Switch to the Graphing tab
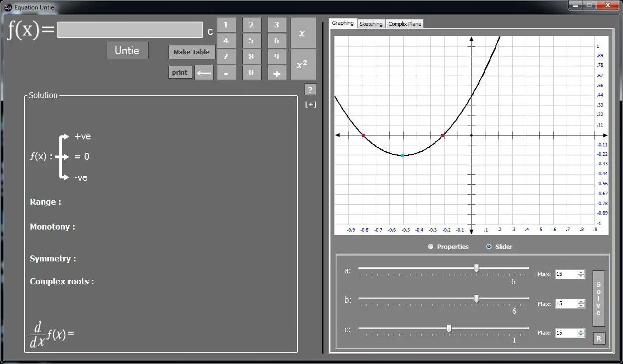 pos(343,23)
